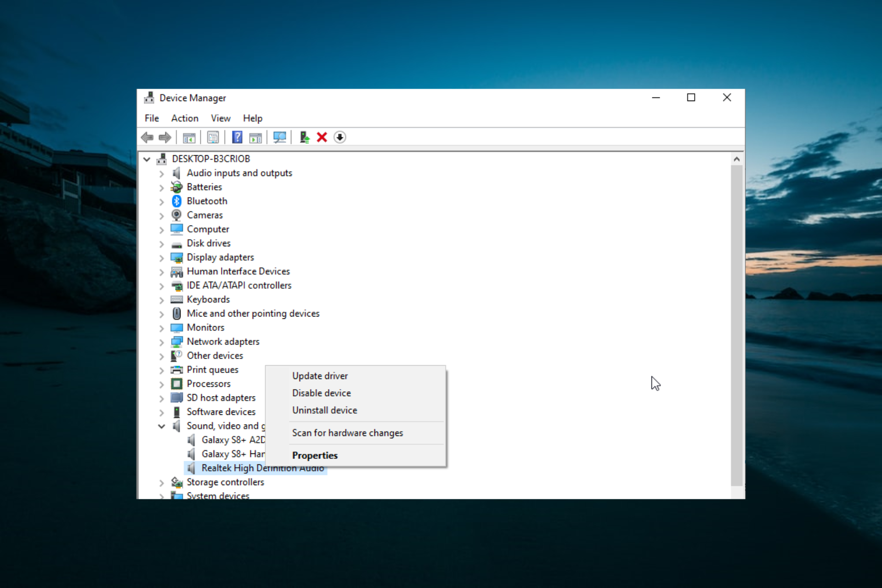The height and width of the screenshot is (588, 882).
Task: Click the Other devices category icon
Action: (176, 356)
